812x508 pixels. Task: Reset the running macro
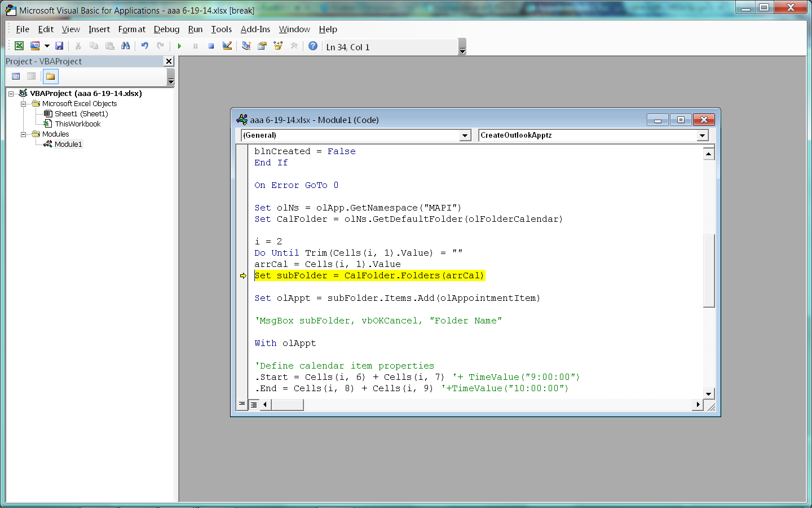click(x=211, y=46)
